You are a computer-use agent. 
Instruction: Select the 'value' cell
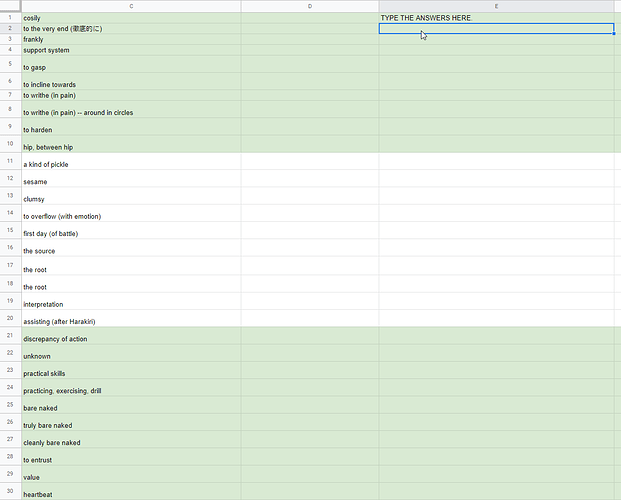[x=131, y=474]
